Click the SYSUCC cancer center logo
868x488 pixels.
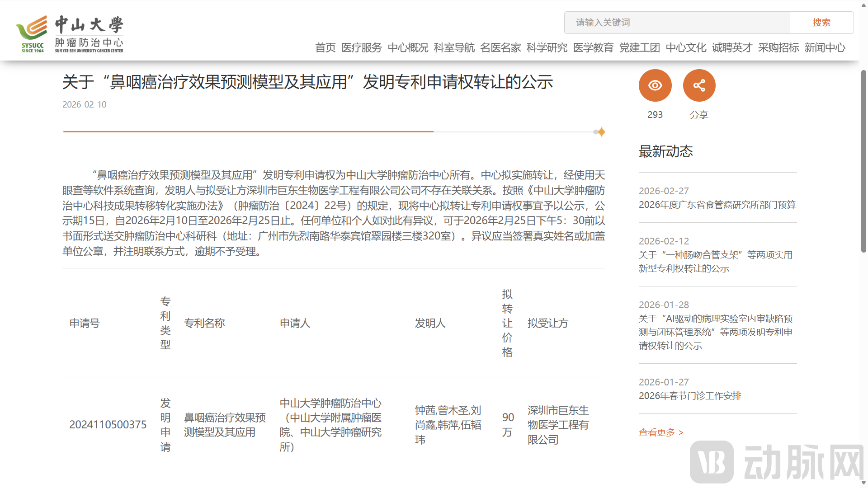click(70, 34)
